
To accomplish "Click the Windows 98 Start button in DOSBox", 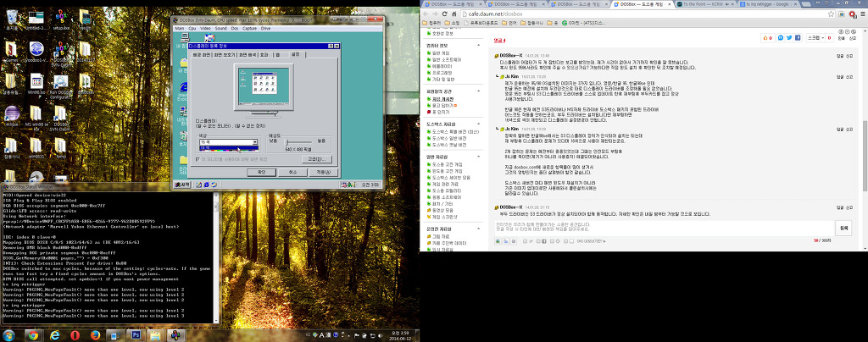I will (x=182, y=184).
